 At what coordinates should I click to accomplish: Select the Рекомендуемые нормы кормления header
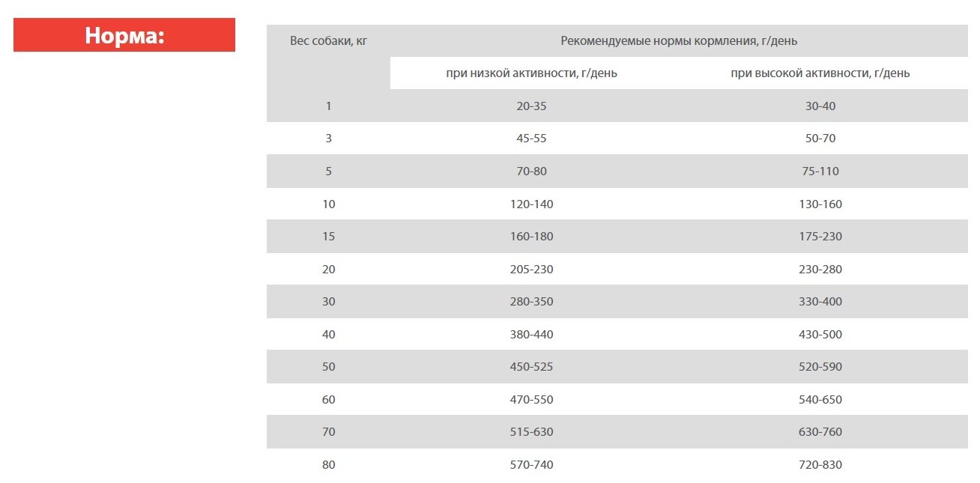point(679,41)
